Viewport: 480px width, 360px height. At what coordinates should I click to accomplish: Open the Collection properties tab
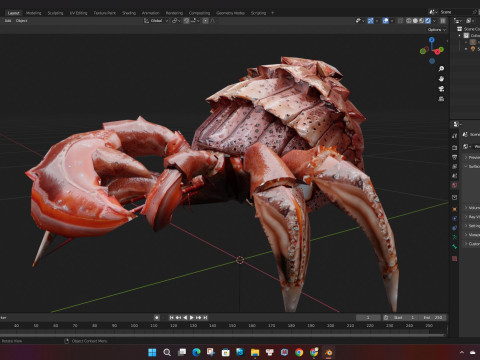point(454,197)
